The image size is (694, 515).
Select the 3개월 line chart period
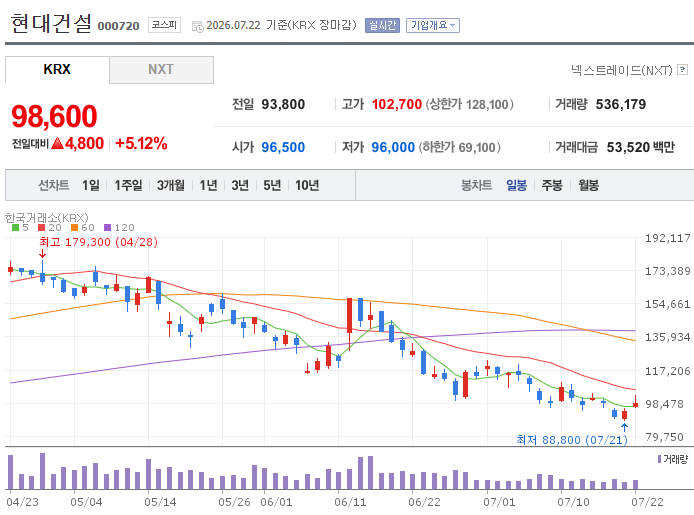coord(170,185)
